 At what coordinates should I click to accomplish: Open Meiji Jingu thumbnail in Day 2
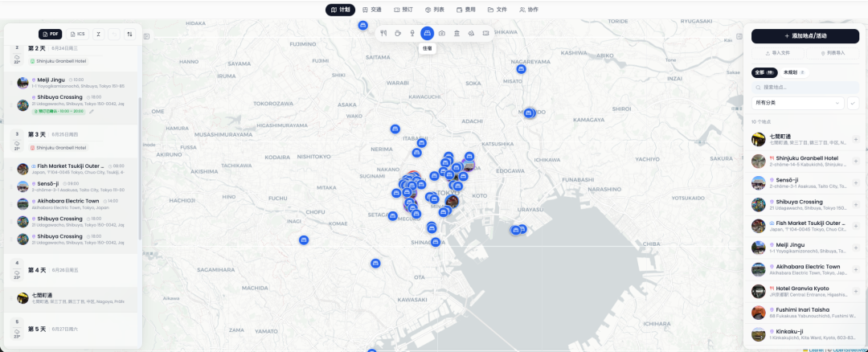(x=23, y=83)
